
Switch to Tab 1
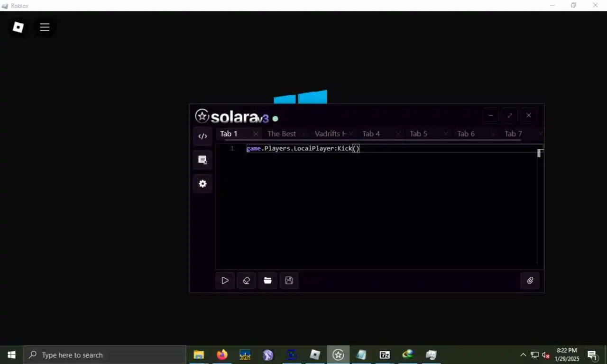click(229, 134)
